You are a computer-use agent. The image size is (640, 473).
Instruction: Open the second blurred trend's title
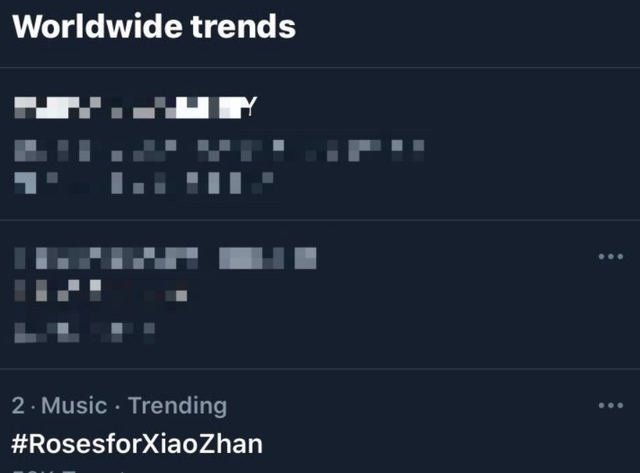pyautogui.click(x=165, y=258)
